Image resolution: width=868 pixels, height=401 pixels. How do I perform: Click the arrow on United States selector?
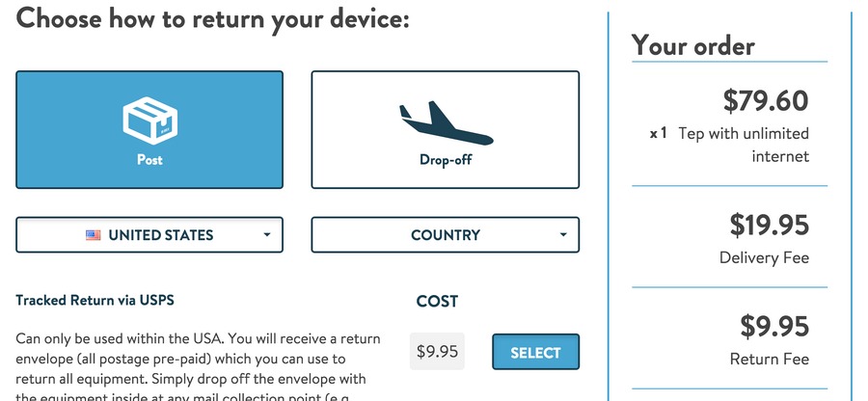[x=267, y=235]
